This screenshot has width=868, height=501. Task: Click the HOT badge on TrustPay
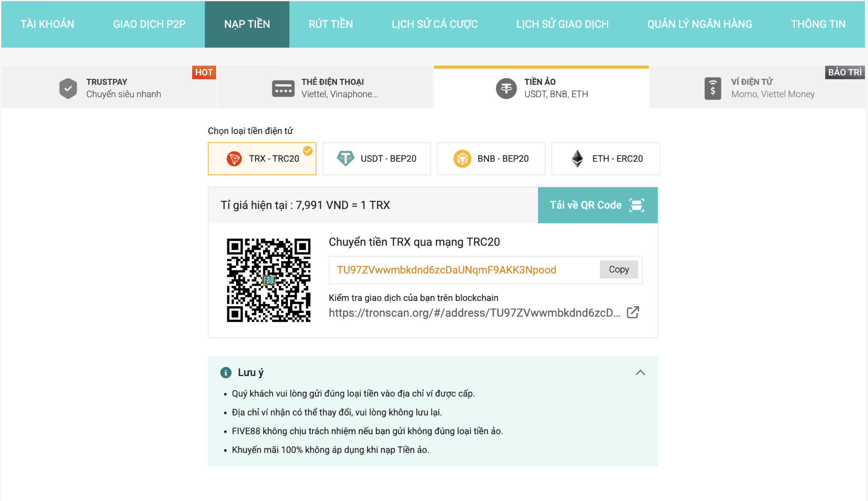pos(204,73)
